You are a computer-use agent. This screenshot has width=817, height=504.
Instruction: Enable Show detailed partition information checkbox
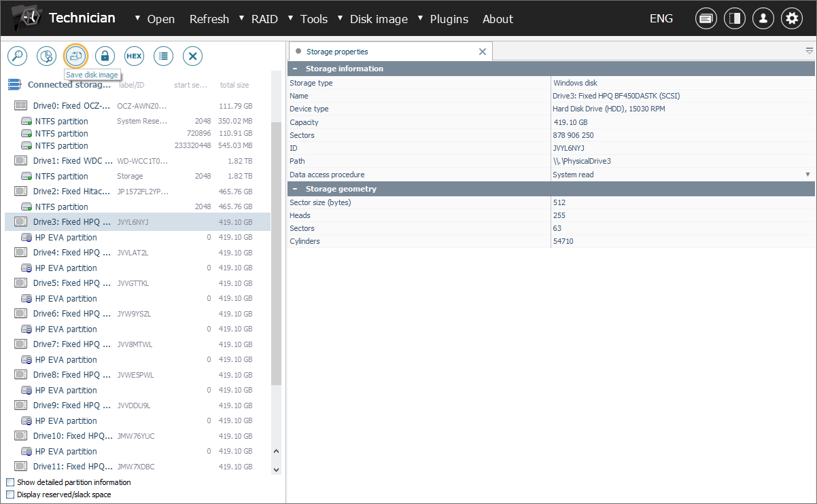pos(10,482)
